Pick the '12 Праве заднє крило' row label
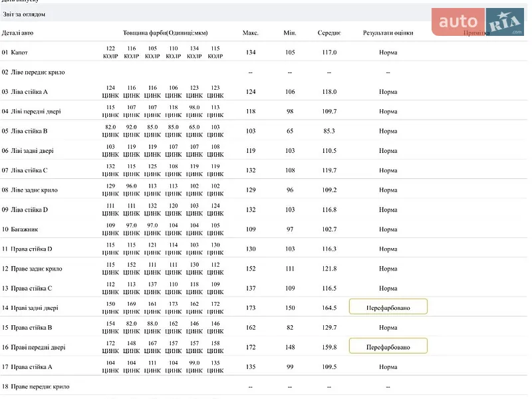Screen dimensions: 532x399 [32, 269]
